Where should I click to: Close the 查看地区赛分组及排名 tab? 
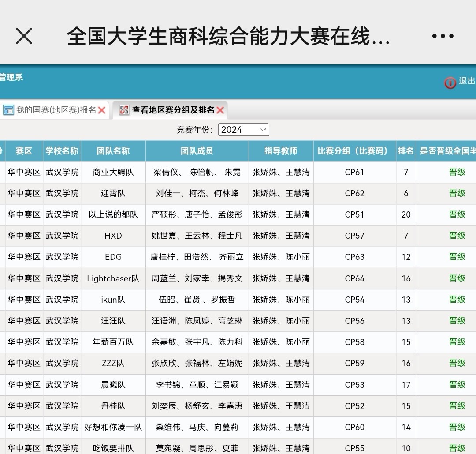pyautogui.click(x=220, y=110)
